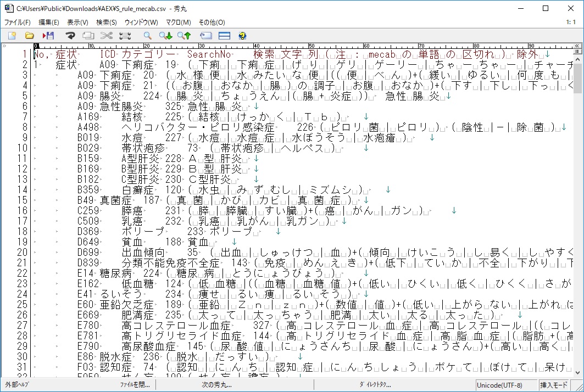Create a new file with toolbar icon
This screenshot has height=392, width=584.
tap(12, 36)
